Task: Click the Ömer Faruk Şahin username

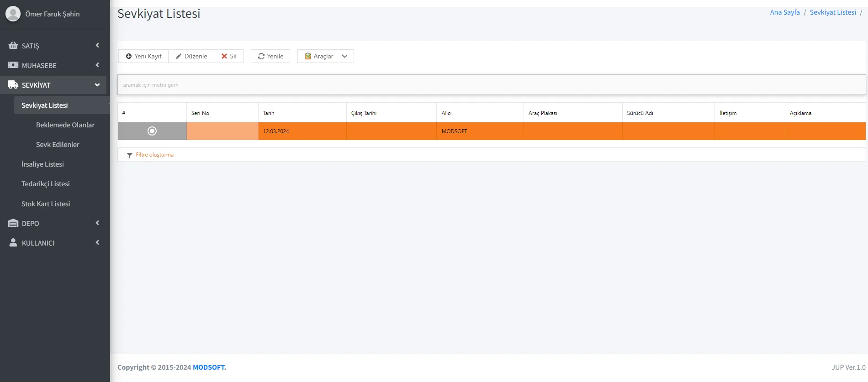Action: coord(53,14)
